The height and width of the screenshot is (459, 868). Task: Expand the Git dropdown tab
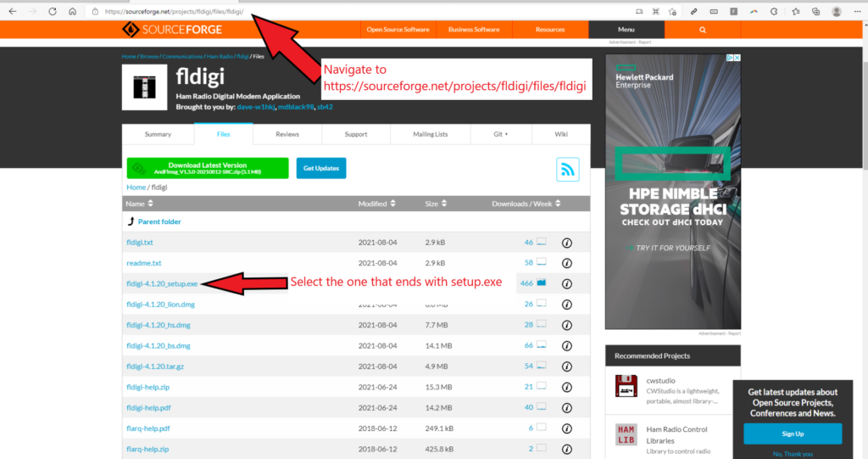(501, 134)
